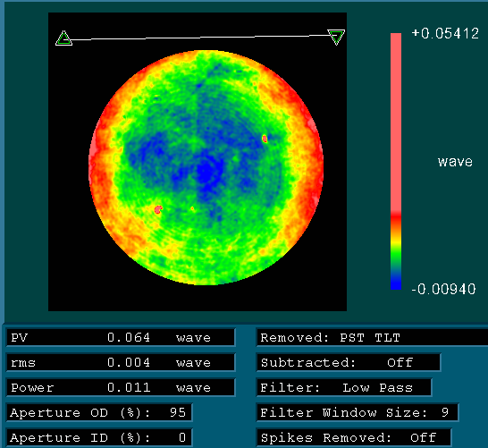The height and width of the screenshot is (448, 488).
Task: Click the downward triangle slice marker
Action: 336,38
